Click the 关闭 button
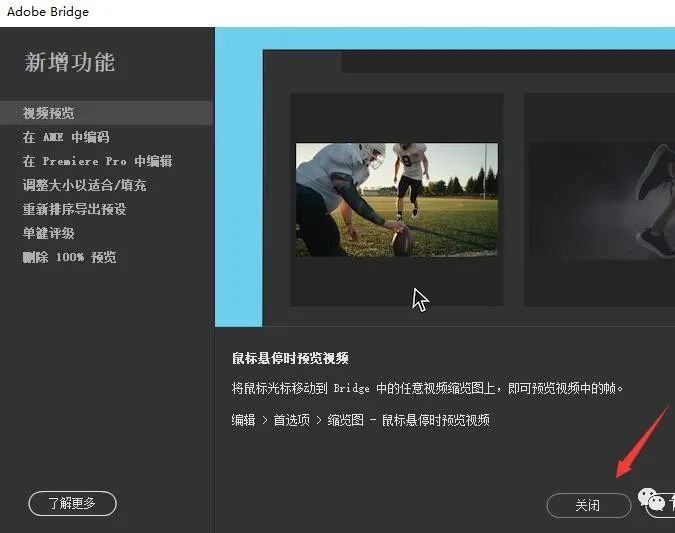675x533 pixels. click(x=588, y=505)
